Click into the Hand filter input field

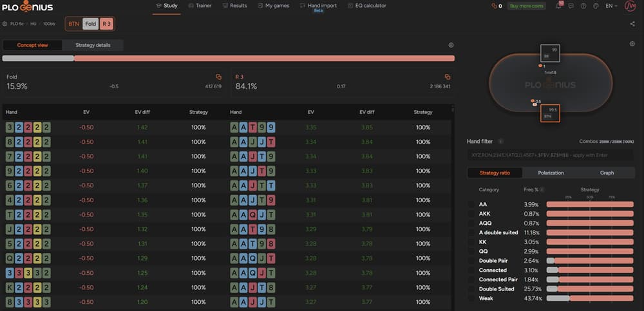pyautogui.click(x=551, y=155)
